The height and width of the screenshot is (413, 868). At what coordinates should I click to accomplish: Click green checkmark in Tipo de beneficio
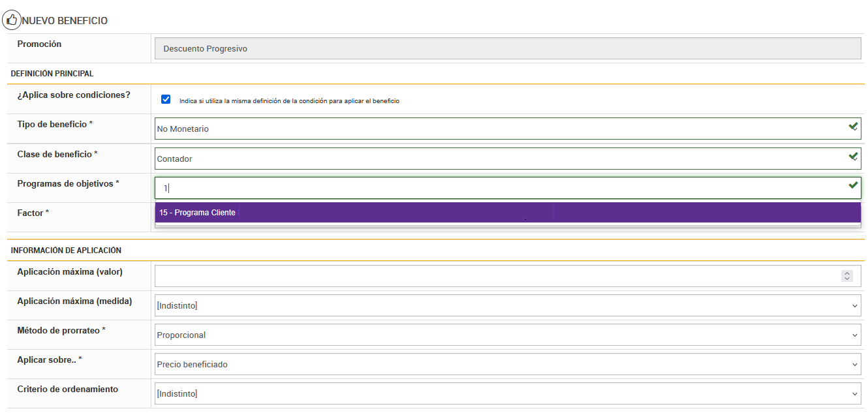pyautogui.click(x=852, y=127)
